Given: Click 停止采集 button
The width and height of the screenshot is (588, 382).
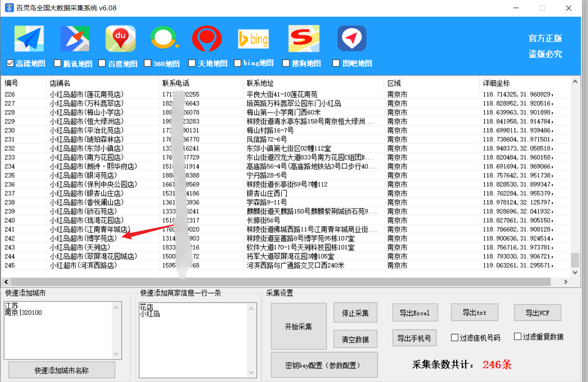Looking at the screenshot, I should [x=355, y=313].
